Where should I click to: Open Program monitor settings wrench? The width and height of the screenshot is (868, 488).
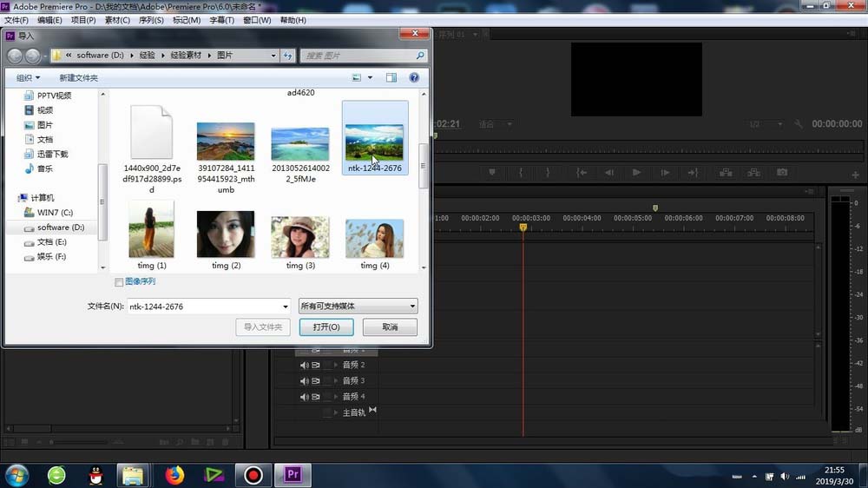799,124
